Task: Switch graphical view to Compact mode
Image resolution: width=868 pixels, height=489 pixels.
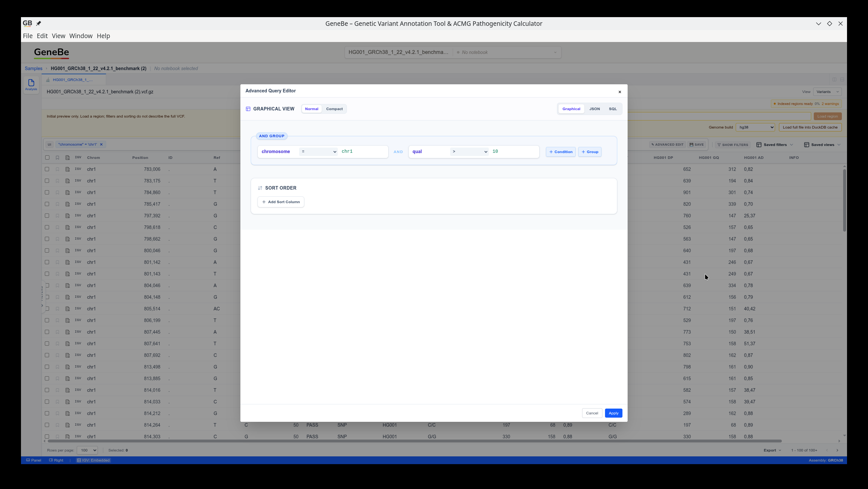Action: (x=334, y=109)
